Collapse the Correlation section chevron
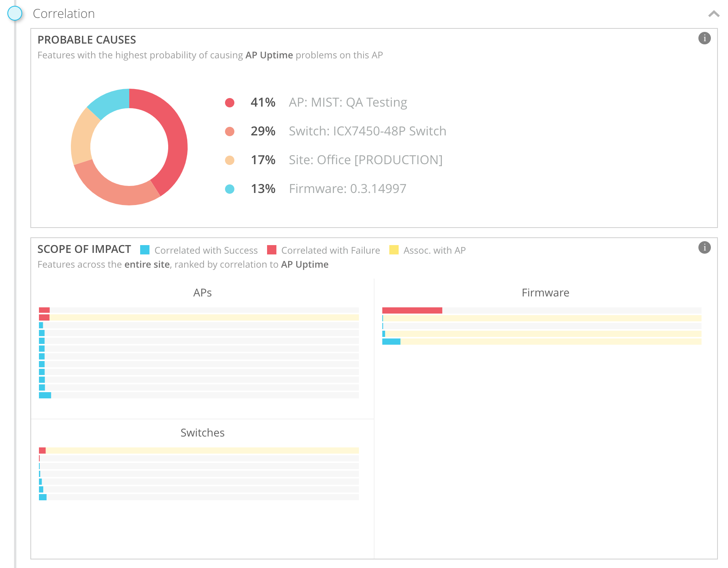The height and width of the screenshot is (568, 728). tap(714, 14)
